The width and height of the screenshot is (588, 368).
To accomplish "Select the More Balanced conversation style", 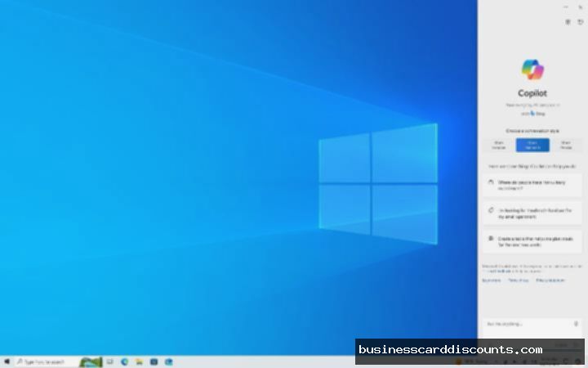I will 532,145.
